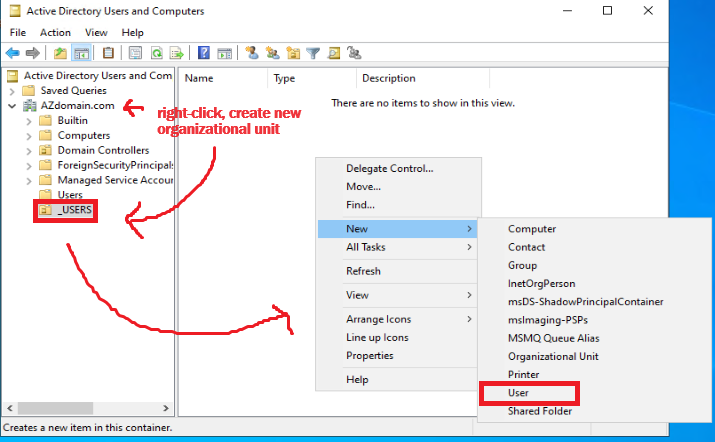This screenshot has width=715, height=442.
Task: Open the All Tasks submenu
Action: (397, 247)
